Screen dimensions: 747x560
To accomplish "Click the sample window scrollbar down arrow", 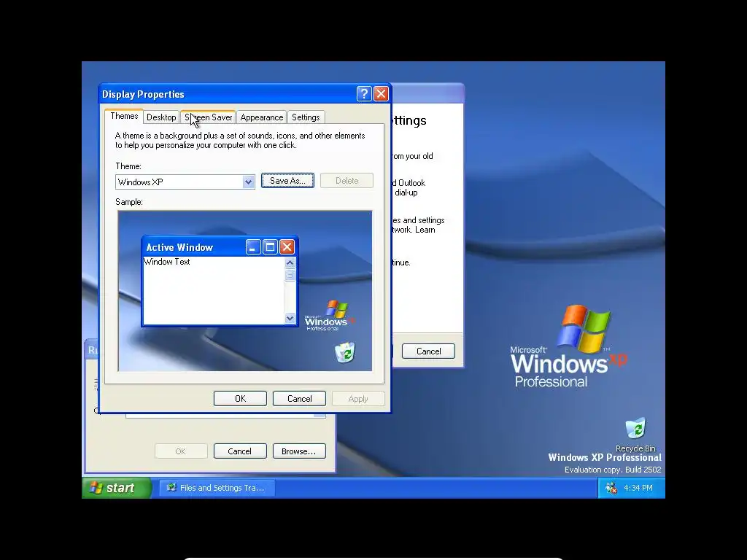I will pos(290,318).
